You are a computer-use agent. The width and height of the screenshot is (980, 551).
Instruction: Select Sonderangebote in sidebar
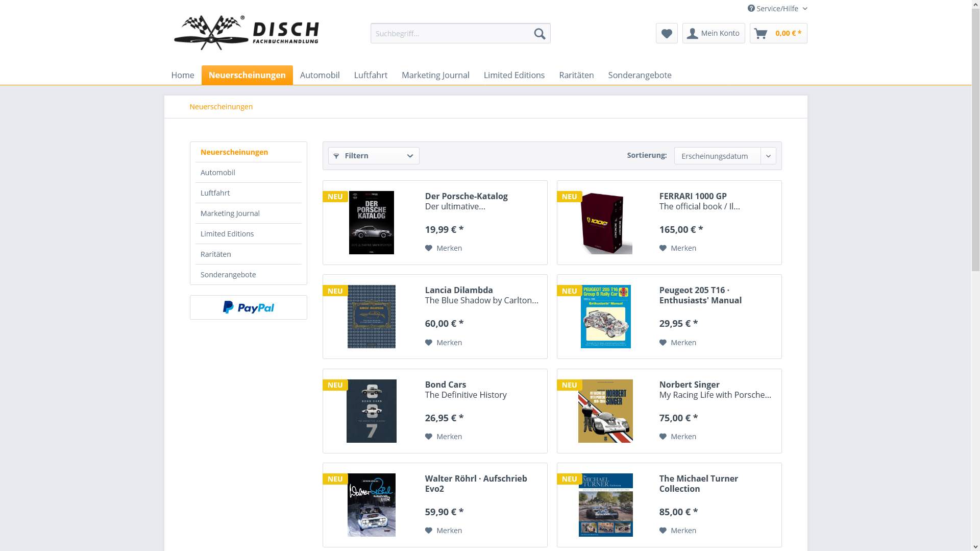pos(249,275)
